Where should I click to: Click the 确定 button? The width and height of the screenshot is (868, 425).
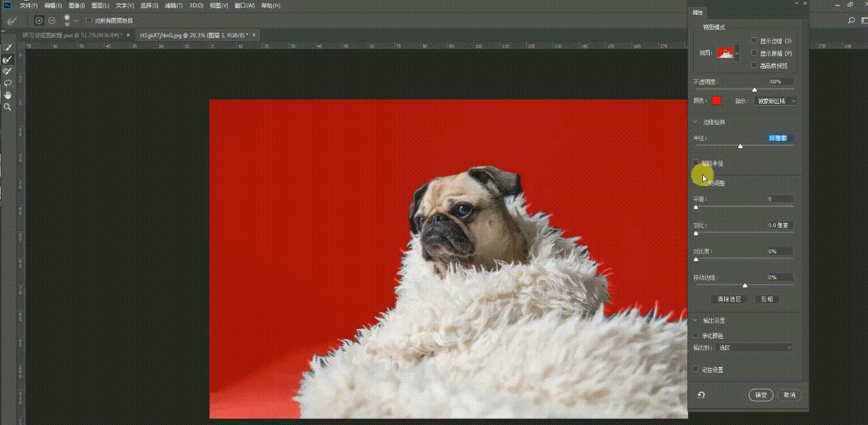pos(761,395)
